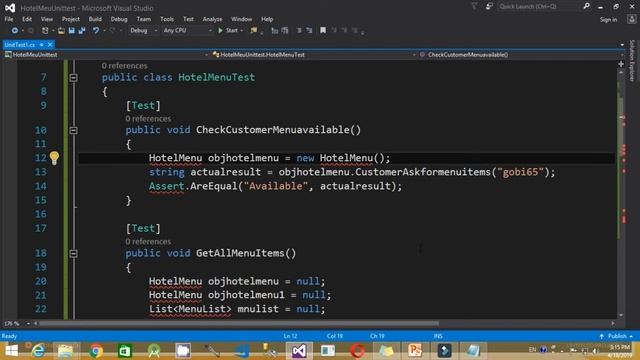
Task: Click the Windows Start button
Action: point(11,351)
